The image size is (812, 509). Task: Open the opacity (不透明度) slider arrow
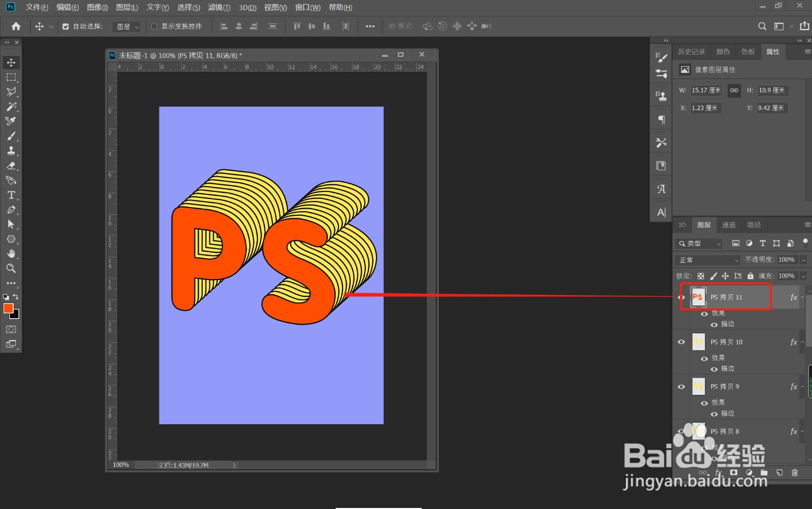pos(803,260)
